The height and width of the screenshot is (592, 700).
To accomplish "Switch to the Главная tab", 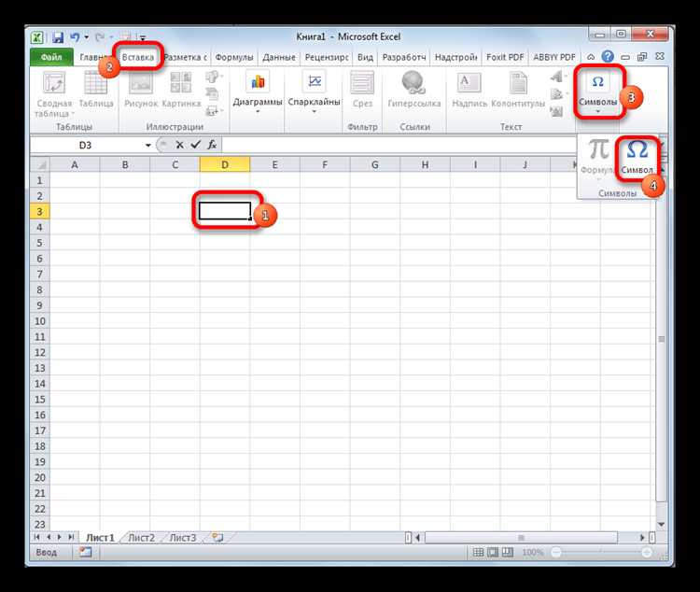I will [92, 57].
